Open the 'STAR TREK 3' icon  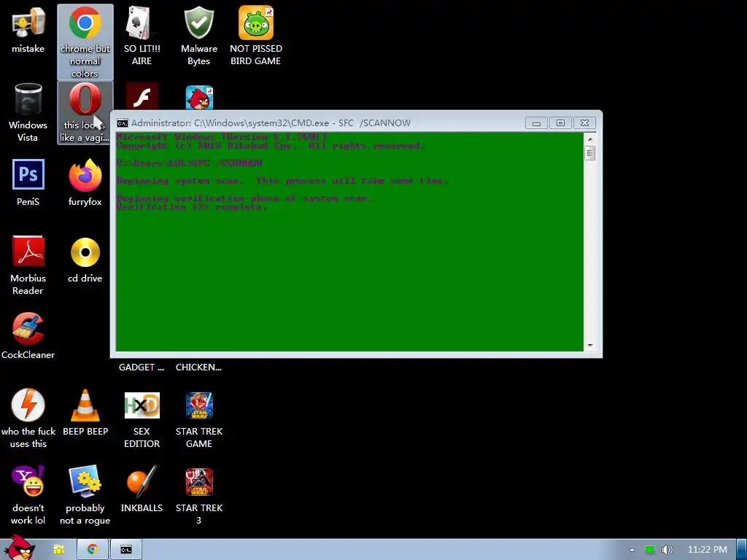[x=199, y=495]
